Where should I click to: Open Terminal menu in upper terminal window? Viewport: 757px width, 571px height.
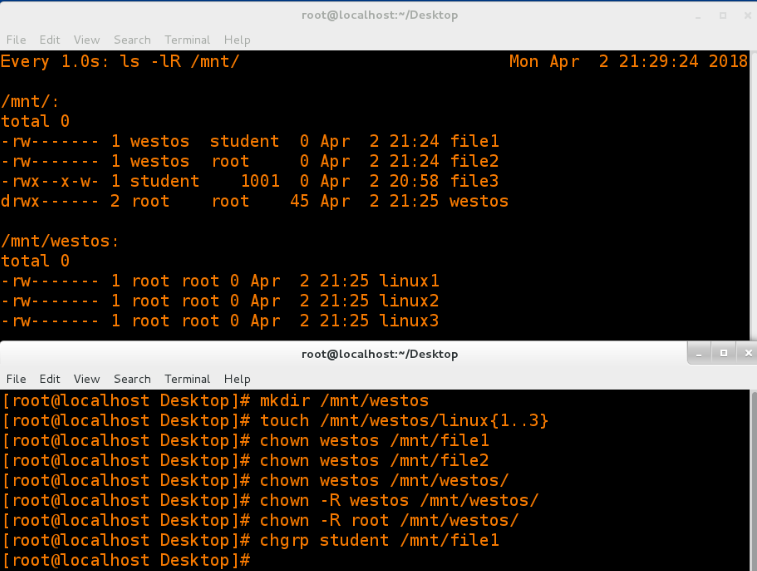pos(187,40)
